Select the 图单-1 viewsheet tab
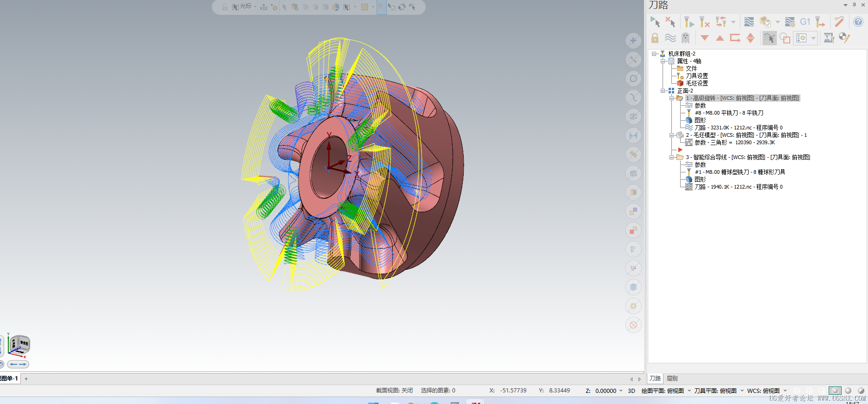Image resolution: width=868 pixels, height=404 pixels. [x=9, y=379]
